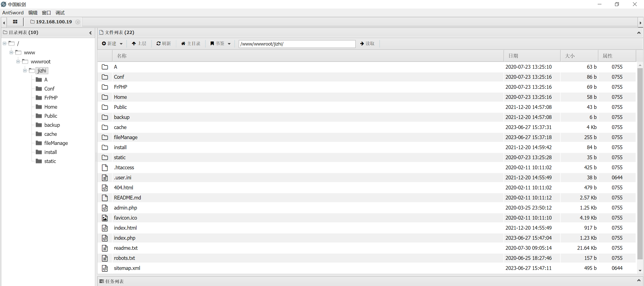Open the 窗口 menu
This screenshot has height=286, width=644.
click(46, 13)
